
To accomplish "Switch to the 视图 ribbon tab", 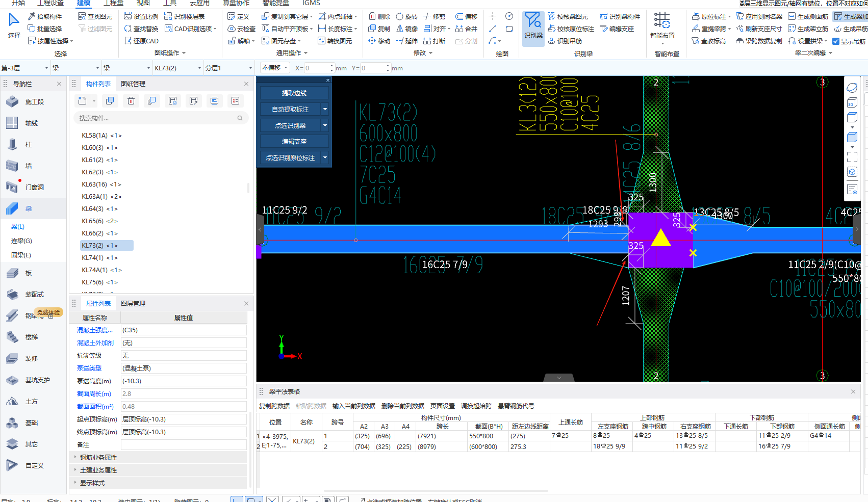I will pos(143,3).
